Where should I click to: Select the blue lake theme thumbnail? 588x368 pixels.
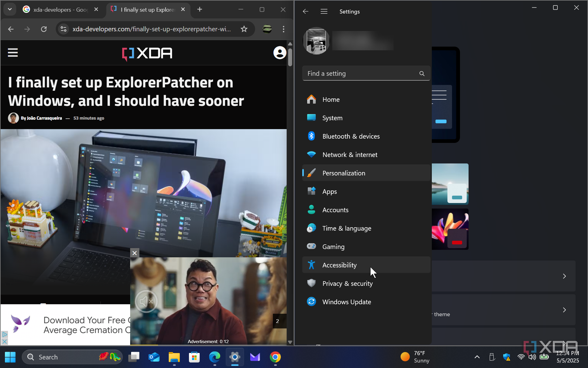(450, 184)
